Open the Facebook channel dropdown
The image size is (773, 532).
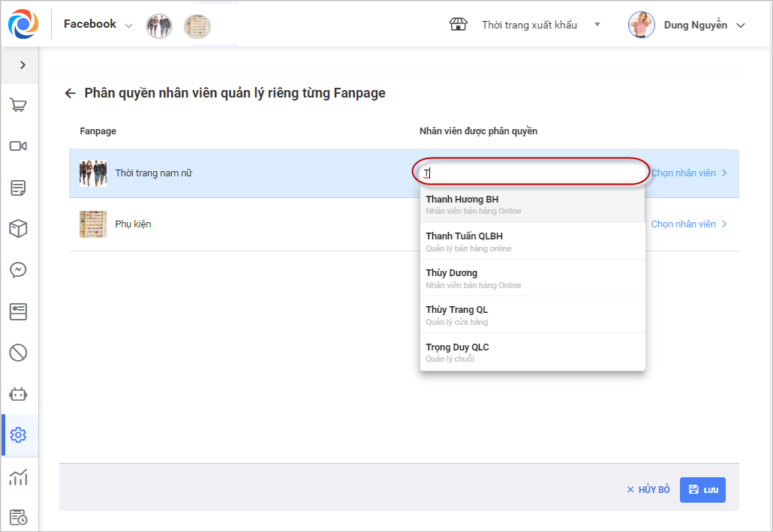98,25
